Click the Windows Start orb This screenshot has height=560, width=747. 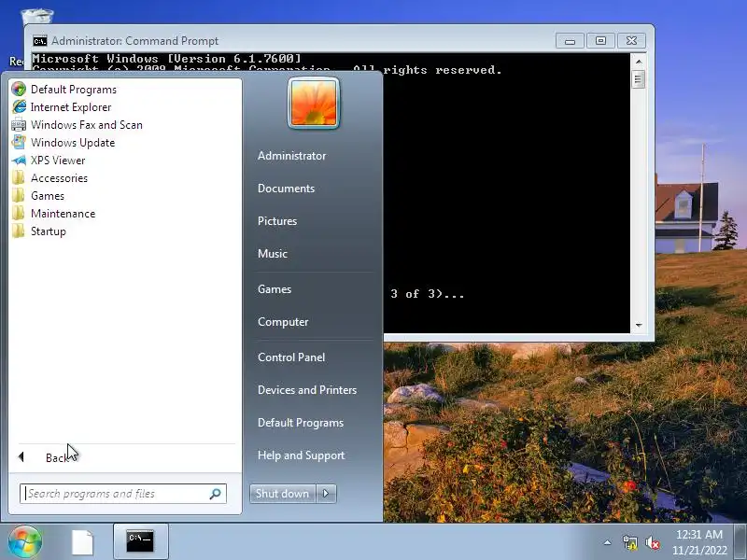click(x=25, y=542)
